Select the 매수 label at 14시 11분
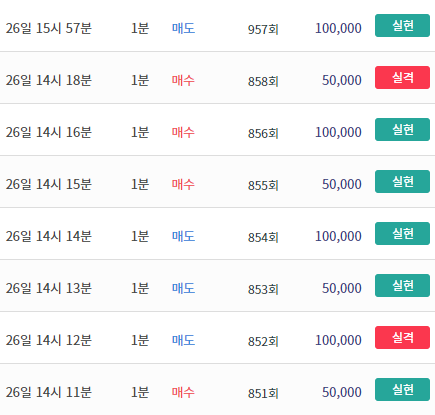Viewport: 435px width, 415px height. click(x=183, y=392)
